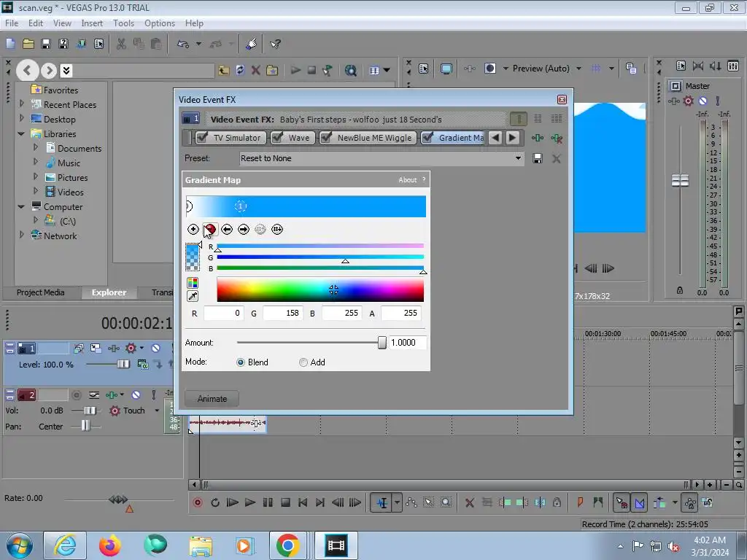
Task: Open the Preview (Auto) quality dropdown
Action: tap(578, 69)
